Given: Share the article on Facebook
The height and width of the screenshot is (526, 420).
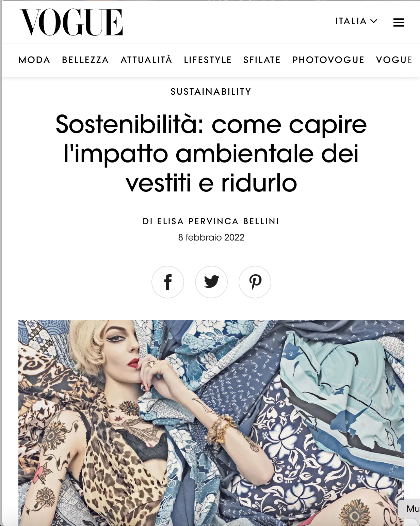Looking at the screenshot, I should [x=168, y=282].
